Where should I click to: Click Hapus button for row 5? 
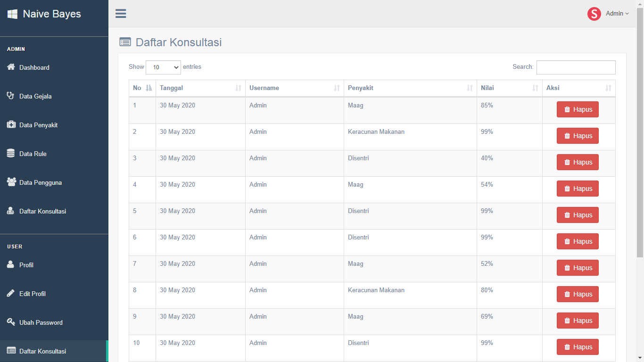pos(578,215)
